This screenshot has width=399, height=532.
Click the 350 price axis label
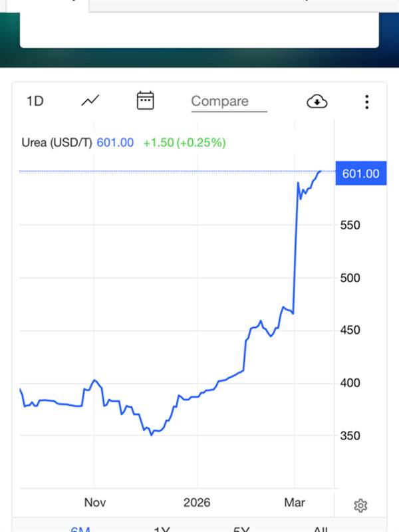[350, 436]
